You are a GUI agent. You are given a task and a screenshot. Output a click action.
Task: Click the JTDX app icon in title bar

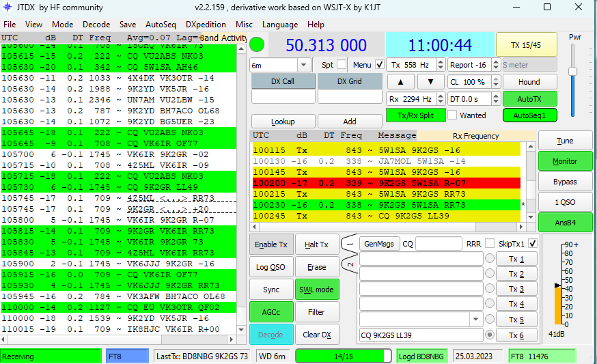[x=7, y=7]
